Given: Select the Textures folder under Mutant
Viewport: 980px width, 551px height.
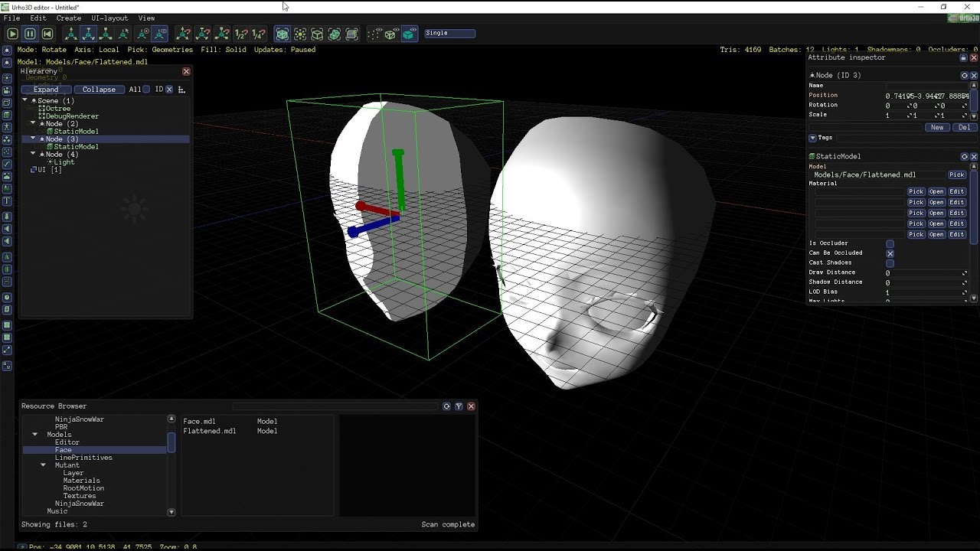Looking at the screenshot, I should point(80,496).
